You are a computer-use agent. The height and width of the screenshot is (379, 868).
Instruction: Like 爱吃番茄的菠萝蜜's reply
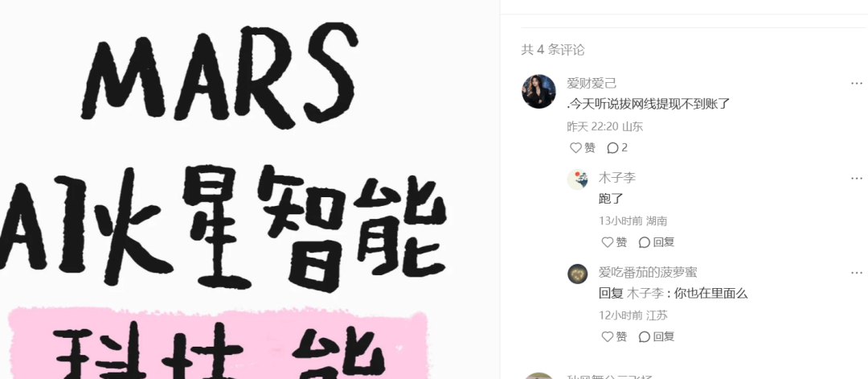pos(614,336)
